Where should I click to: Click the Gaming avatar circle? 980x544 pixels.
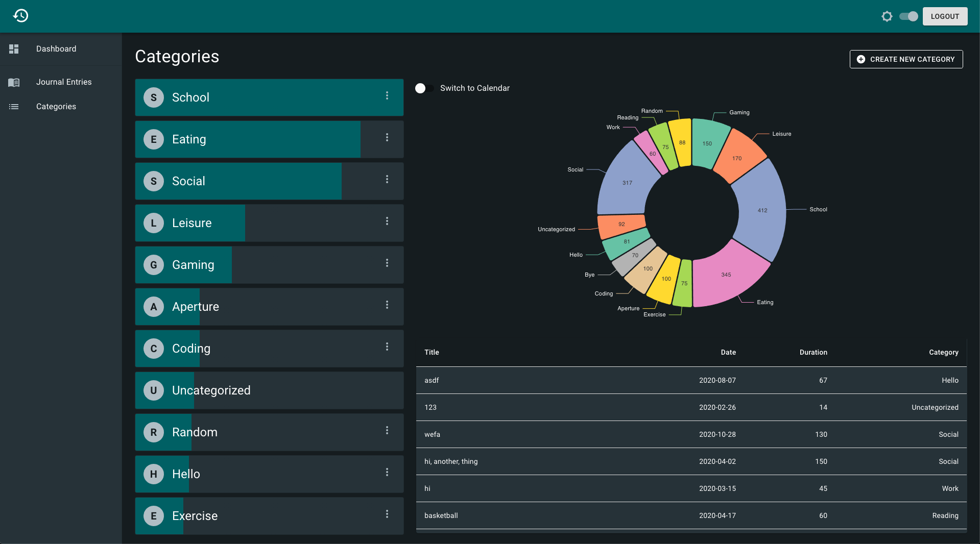(x=154, y=265)
